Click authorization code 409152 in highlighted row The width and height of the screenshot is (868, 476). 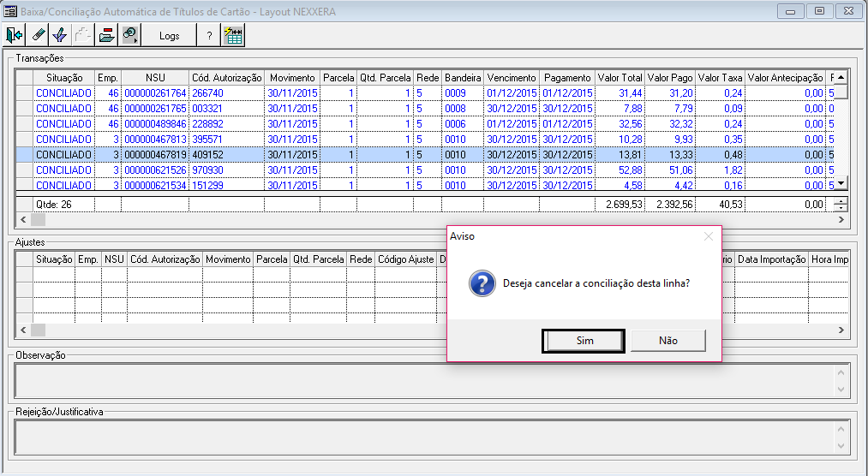226,155
